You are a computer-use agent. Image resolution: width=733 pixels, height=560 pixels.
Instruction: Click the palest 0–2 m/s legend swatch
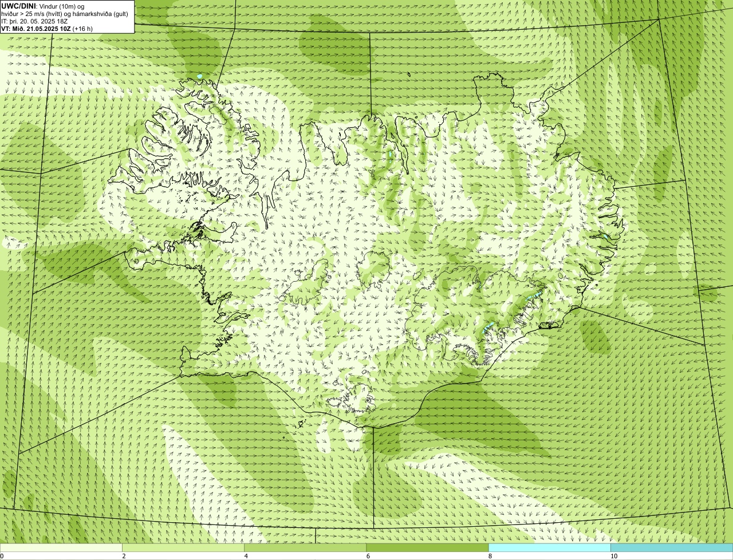point(61,548)
